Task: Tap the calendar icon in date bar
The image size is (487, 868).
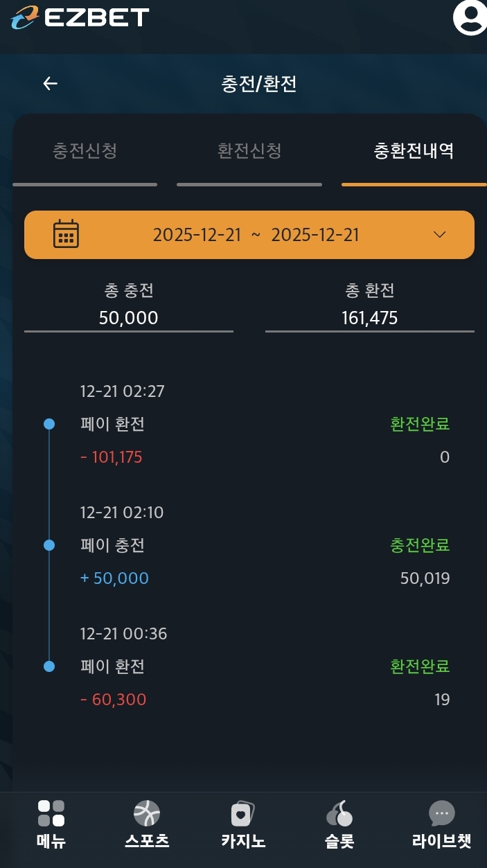Action: point(66,234)
